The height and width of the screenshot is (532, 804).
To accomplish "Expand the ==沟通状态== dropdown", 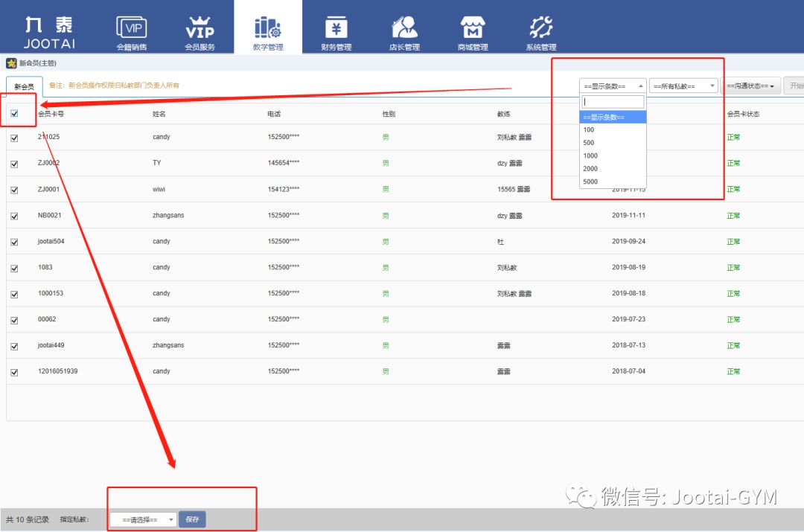I will [x=750, y=85].
